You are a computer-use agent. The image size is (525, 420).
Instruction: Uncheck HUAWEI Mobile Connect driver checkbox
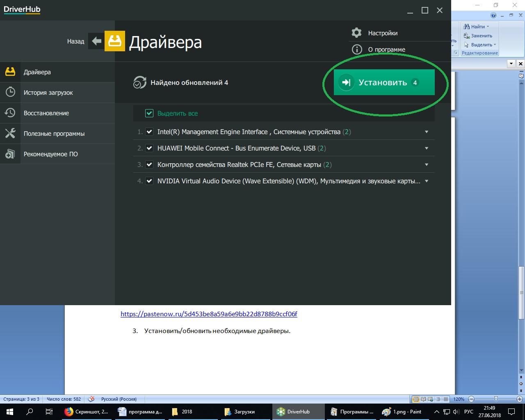click(149, 148)
